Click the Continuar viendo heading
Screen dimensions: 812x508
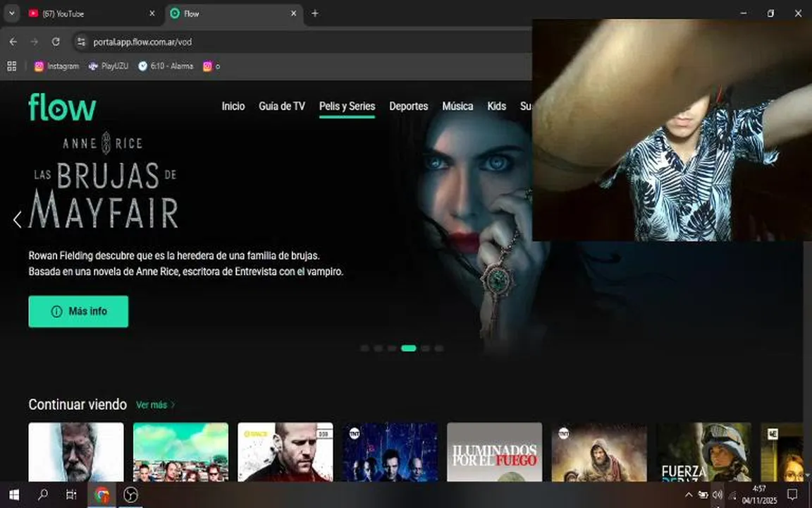pos(78,404)
